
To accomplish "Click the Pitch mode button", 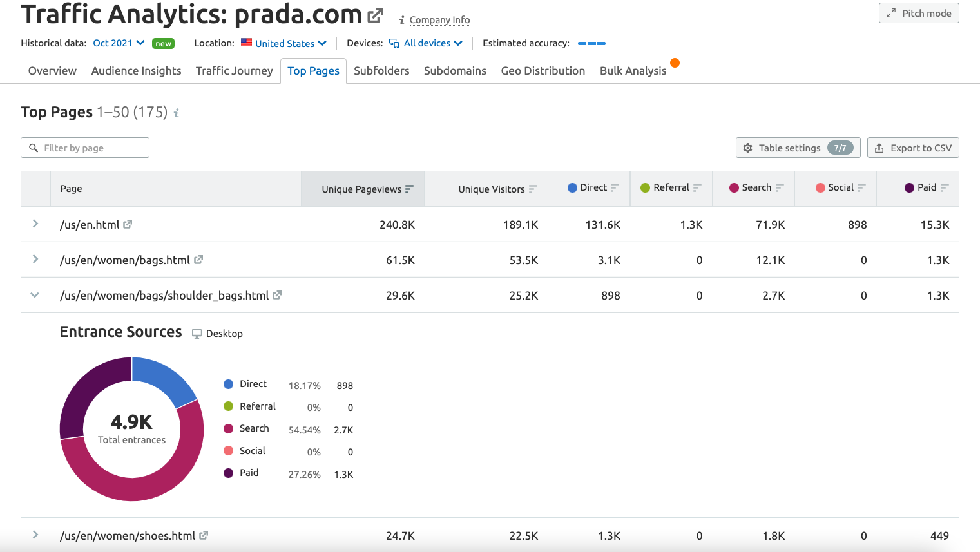I will coord(919,13).
